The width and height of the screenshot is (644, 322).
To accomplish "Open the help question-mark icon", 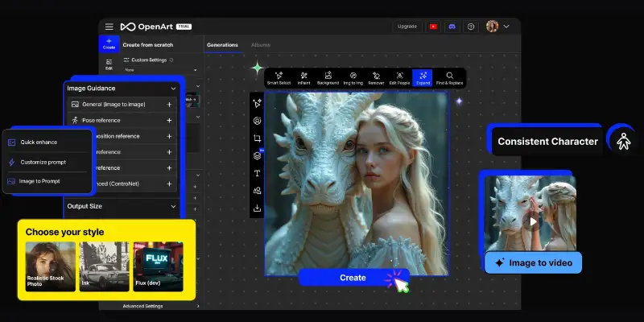I will pos(471,27).
